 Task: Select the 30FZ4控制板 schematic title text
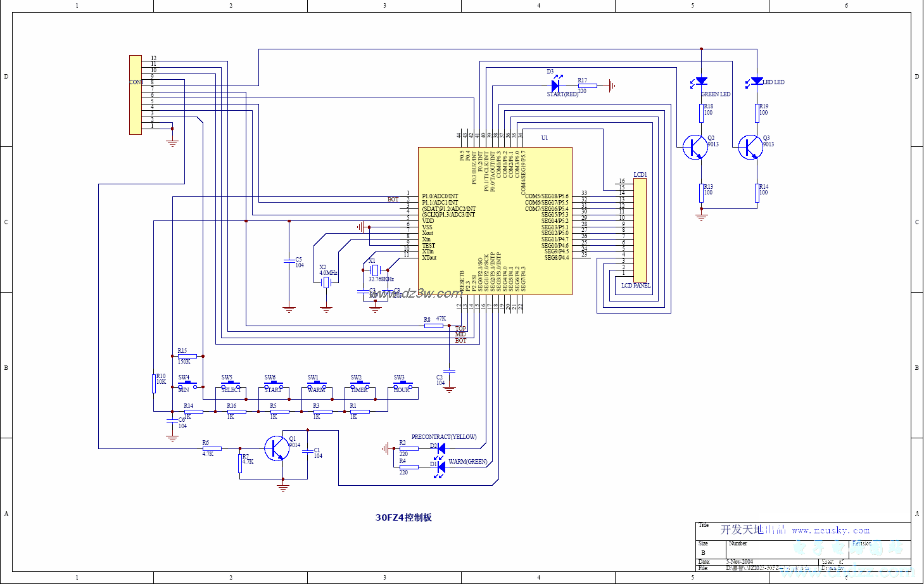click(x=403, y=517)
